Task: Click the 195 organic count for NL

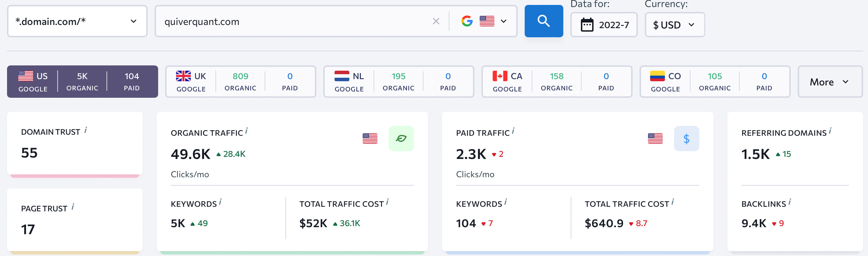Action: [x=399, y=76]
